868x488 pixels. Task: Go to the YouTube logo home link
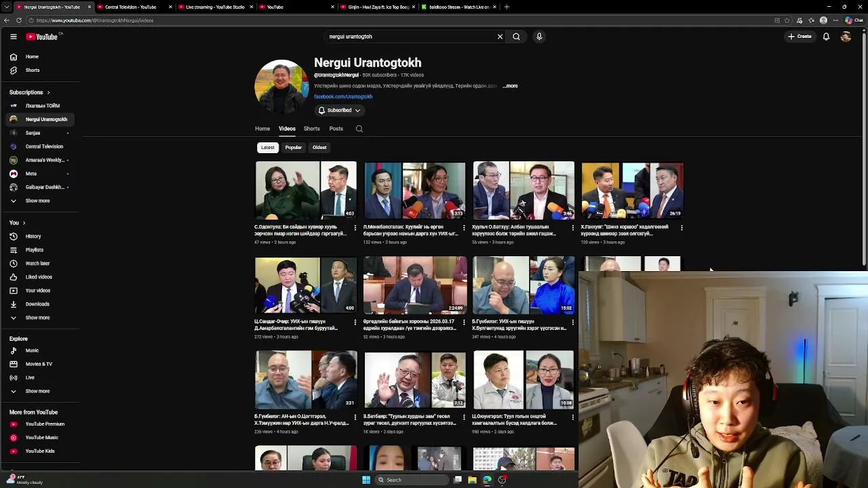[x=42, y=37]
